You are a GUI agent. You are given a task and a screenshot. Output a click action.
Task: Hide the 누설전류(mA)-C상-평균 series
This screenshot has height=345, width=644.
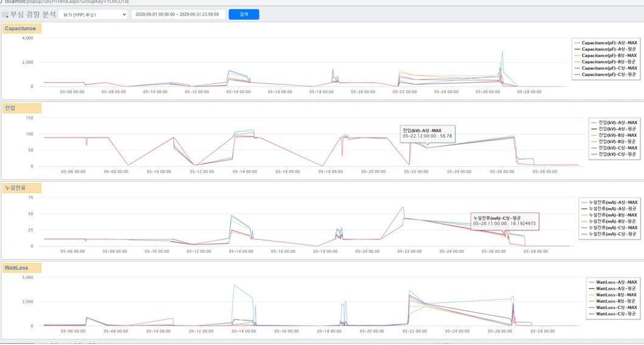[609, 234]
